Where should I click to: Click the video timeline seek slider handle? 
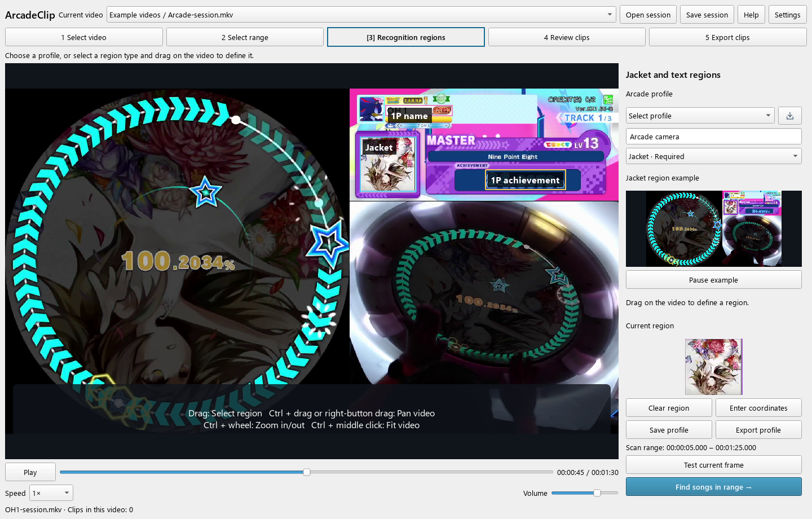point(307,472)
